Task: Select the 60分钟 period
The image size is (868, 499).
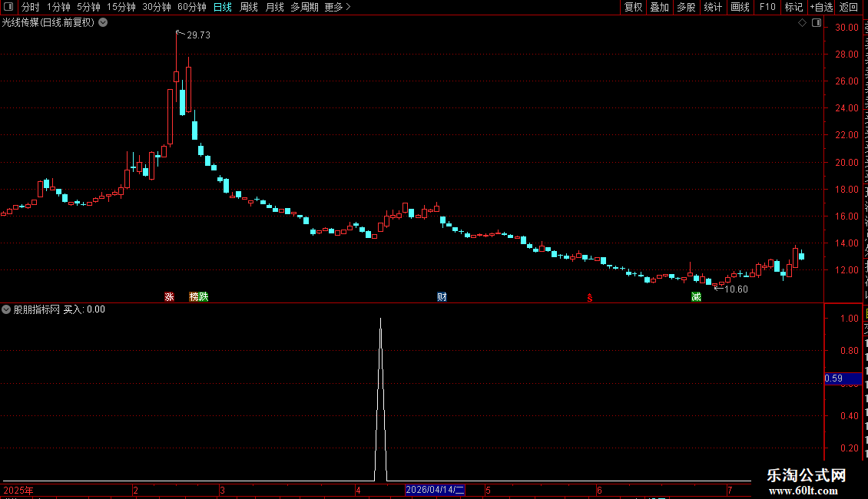Action: click(x=191, y=7)
